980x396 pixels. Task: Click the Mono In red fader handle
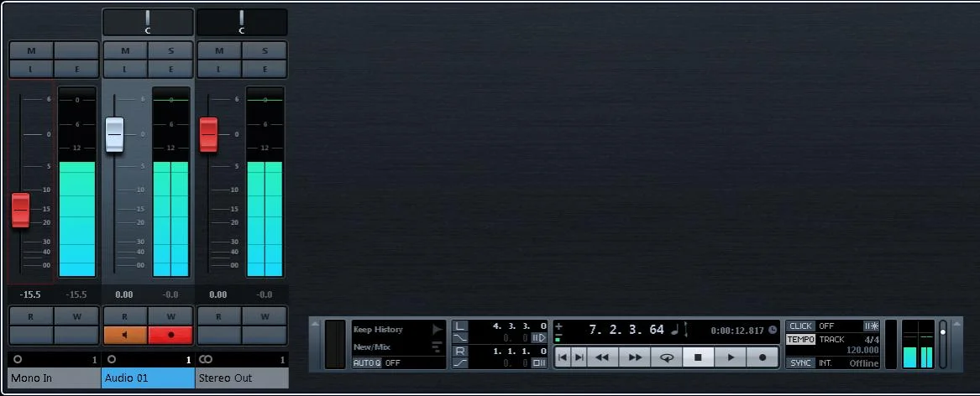tap(21, 210)
